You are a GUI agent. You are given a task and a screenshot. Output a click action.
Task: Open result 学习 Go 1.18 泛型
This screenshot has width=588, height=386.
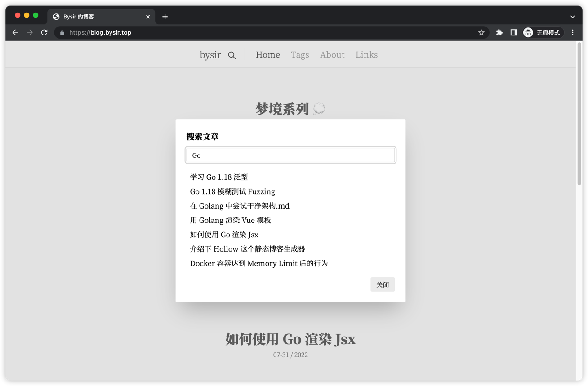[219, 177]
